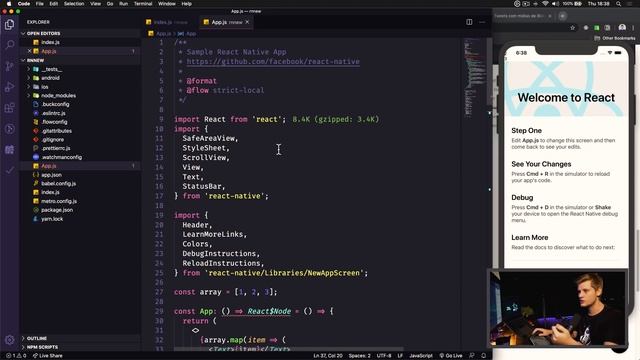
Task: Click LF end-of-line status item
Action: pyautogui.click(x=400, y=356)
